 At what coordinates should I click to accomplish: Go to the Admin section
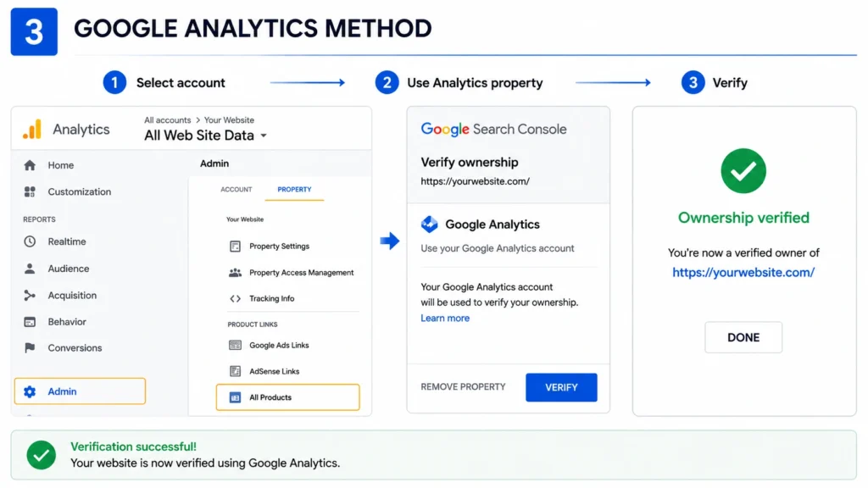[x=80, y=391]
